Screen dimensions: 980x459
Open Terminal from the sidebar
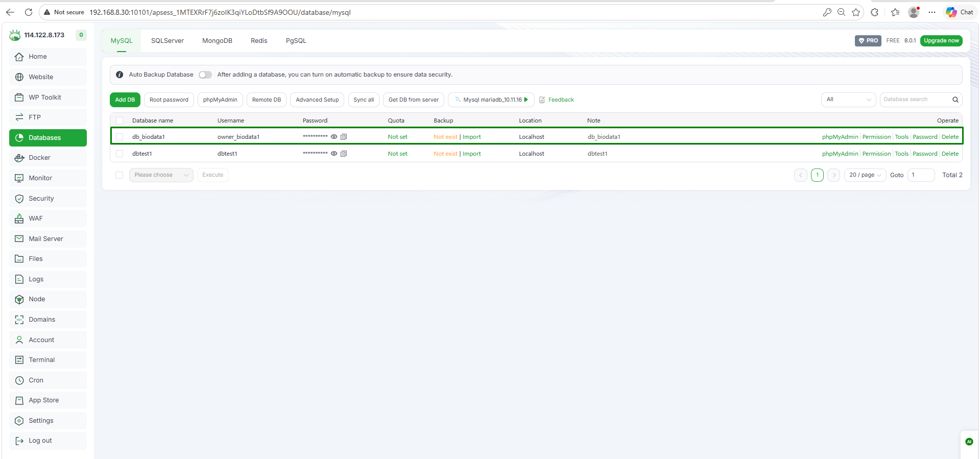tap(42, 360)
